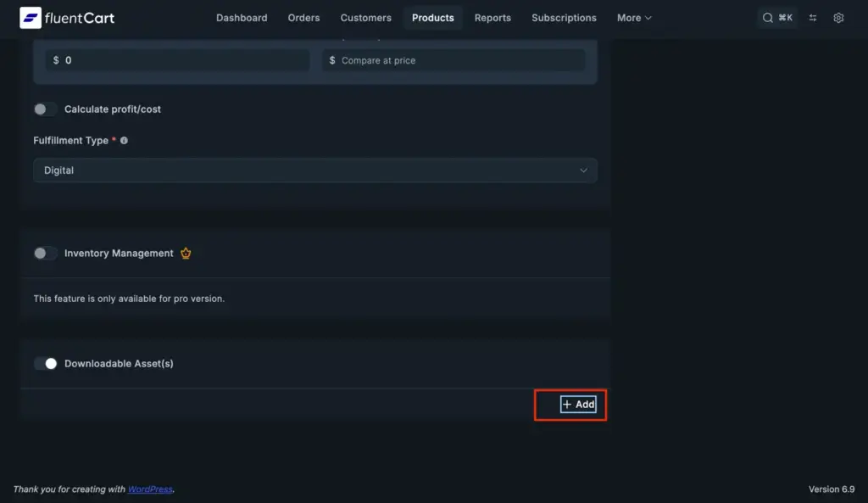Click the fluentCart logo icon

pyautogui.click(x=31, y=18)
